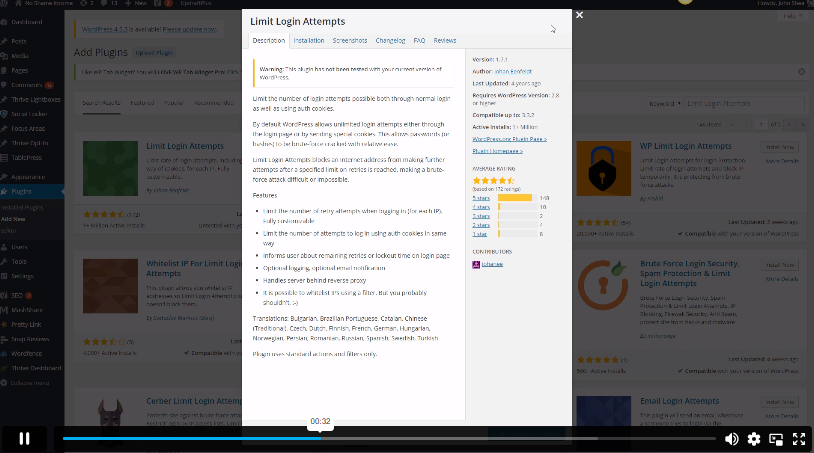Open the Reviews tab

tap(445, 40)
